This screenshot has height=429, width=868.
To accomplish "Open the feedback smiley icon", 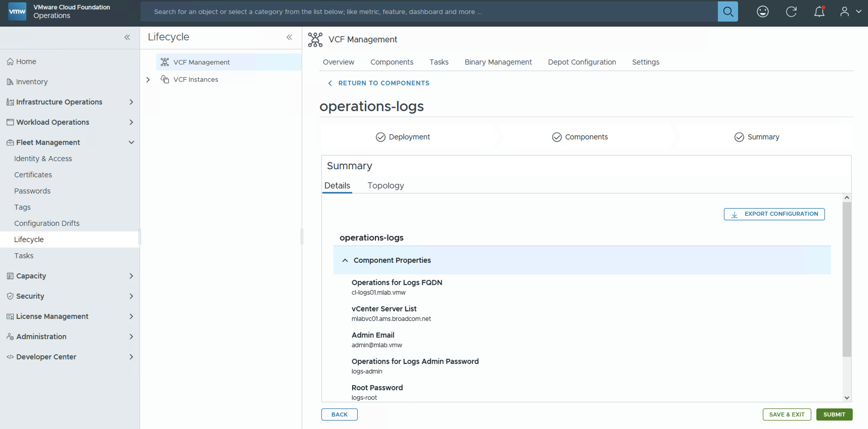I will point(762,12).
